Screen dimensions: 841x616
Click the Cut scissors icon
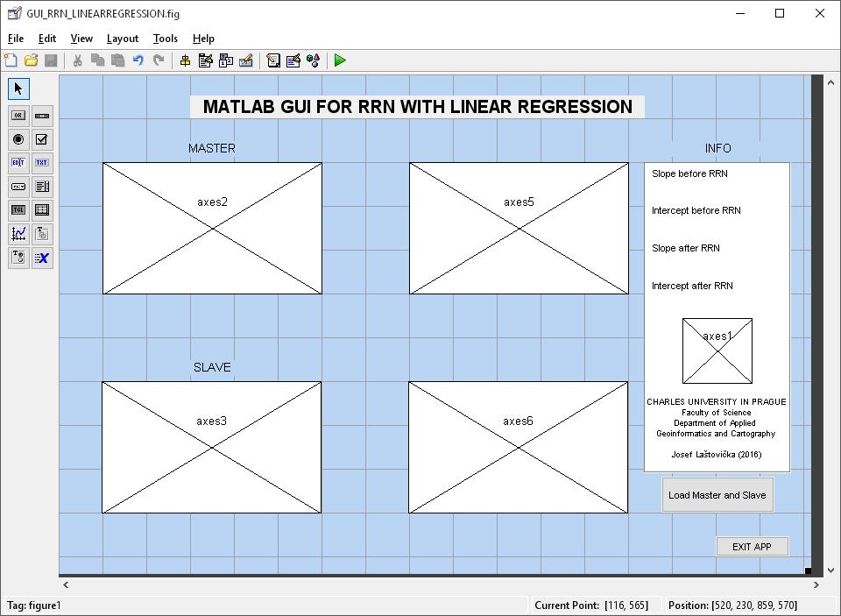[77, 60]
